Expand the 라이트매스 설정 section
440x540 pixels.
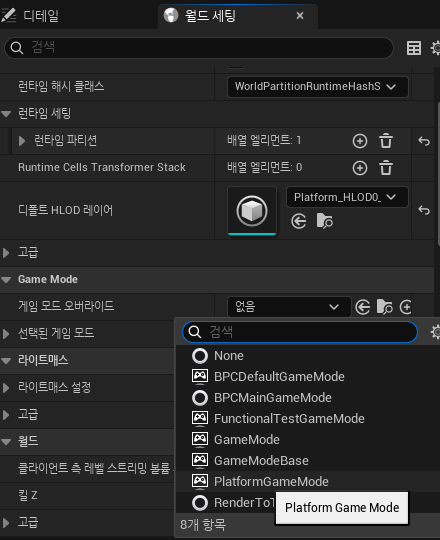[x=6, y=388]
